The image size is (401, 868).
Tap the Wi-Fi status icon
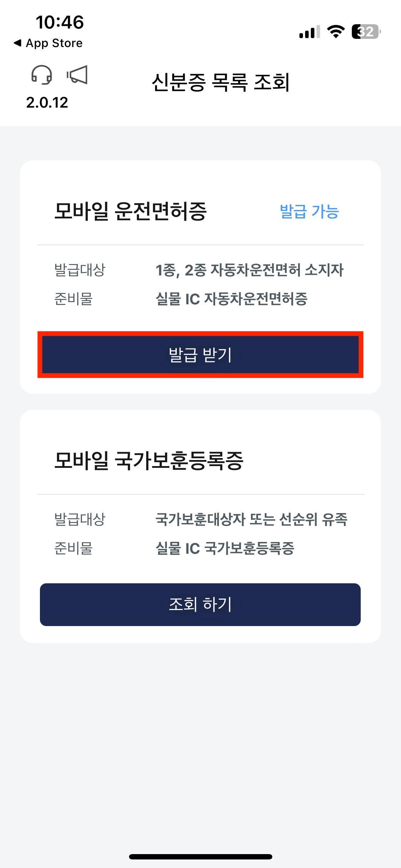(335, 32)
